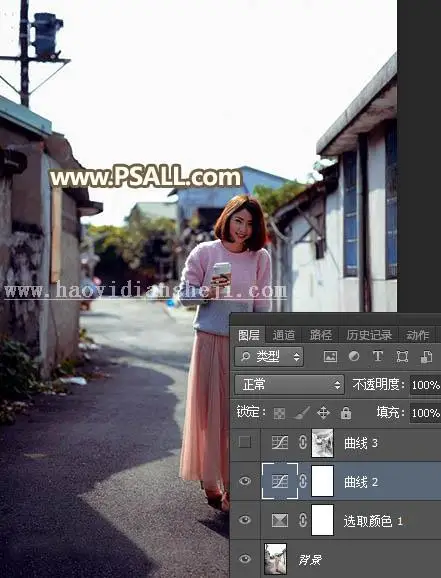The height and width of the screenshot is (578, 441).
Task: Filter layers by smart object icon
Action: (426, 356)
